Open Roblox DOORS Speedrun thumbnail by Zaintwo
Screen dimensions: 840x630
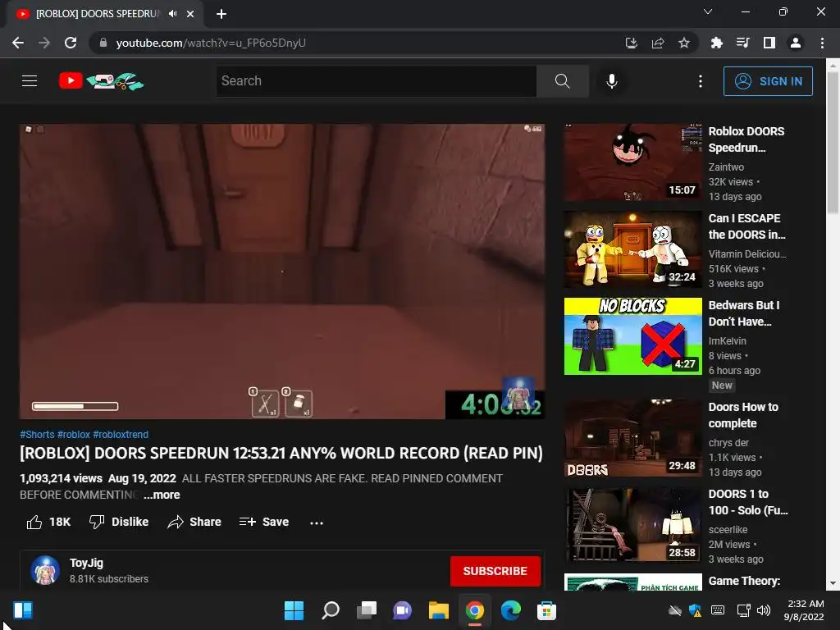632,162
